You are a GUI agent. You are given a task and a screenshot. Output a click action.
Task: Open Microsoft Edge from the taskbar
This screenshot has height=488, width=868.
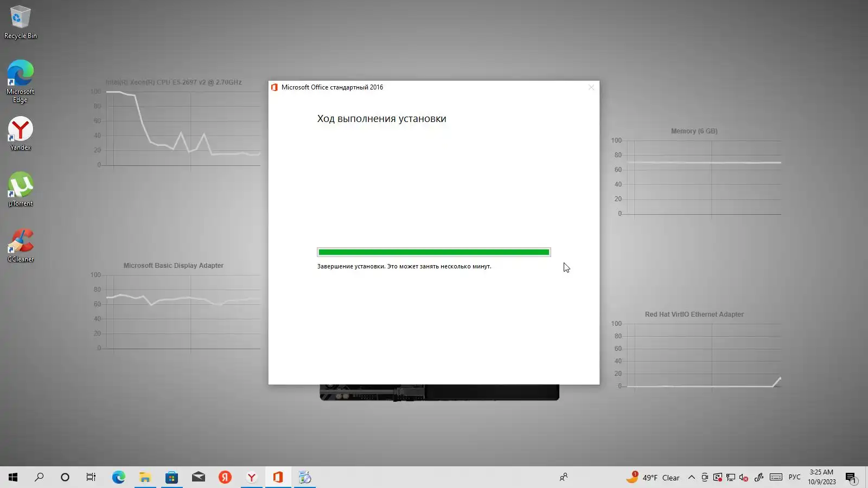pos(118,477)
